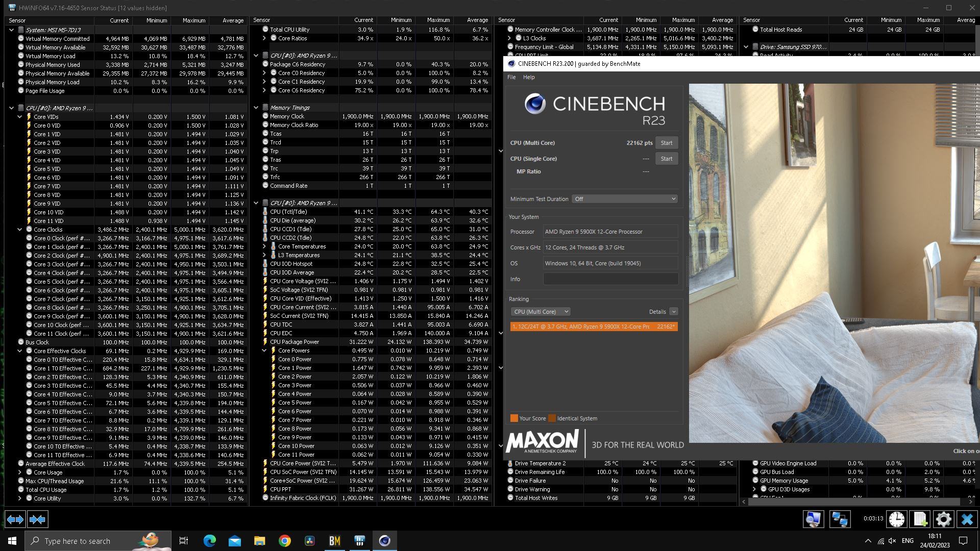Show hidden system tray icons
The image size is (980, 551).
(x=868, y=541)
